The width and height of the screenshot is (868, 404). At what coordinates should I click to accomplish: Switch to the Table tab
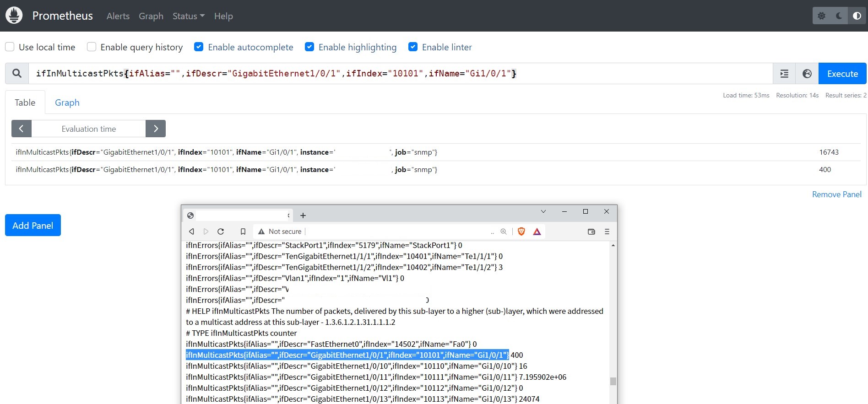click(25, 102)
